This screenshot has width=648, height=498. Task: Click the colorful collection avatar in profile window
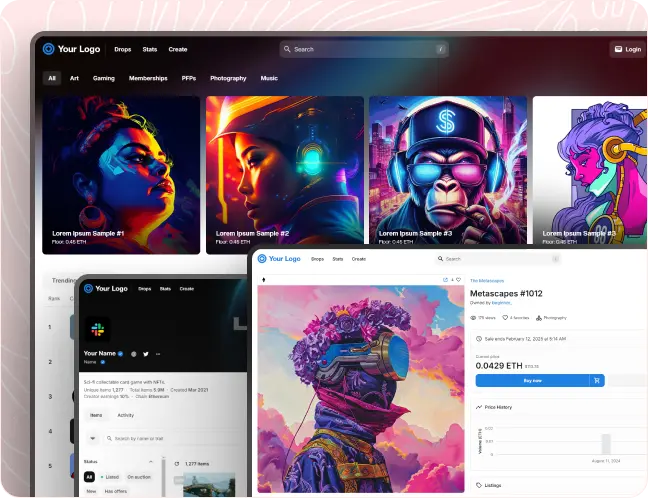click(98, 329)
